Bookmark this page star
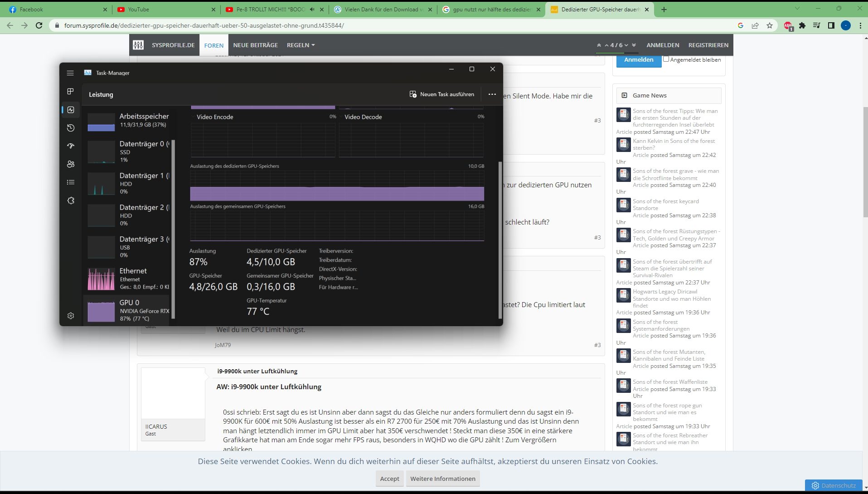This screenshot has width=868, height=494. pyautogui.click(x=770, y=25)
